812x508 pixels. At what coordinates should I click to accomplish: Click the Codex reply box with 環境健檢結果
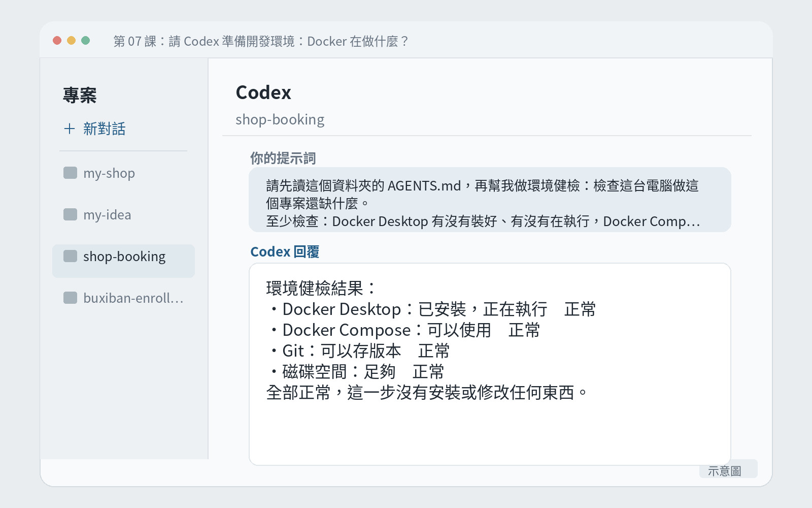tap(490, 364)
